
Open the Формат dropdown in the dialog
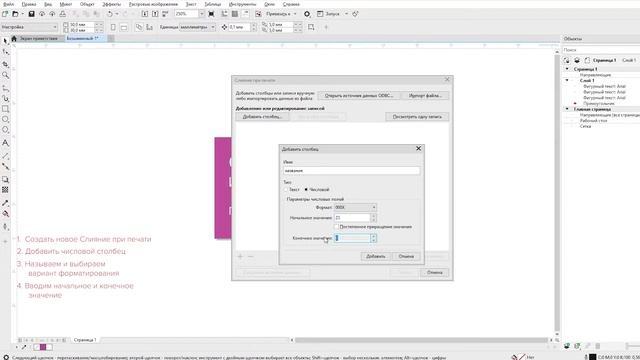[x=355, y=207]
